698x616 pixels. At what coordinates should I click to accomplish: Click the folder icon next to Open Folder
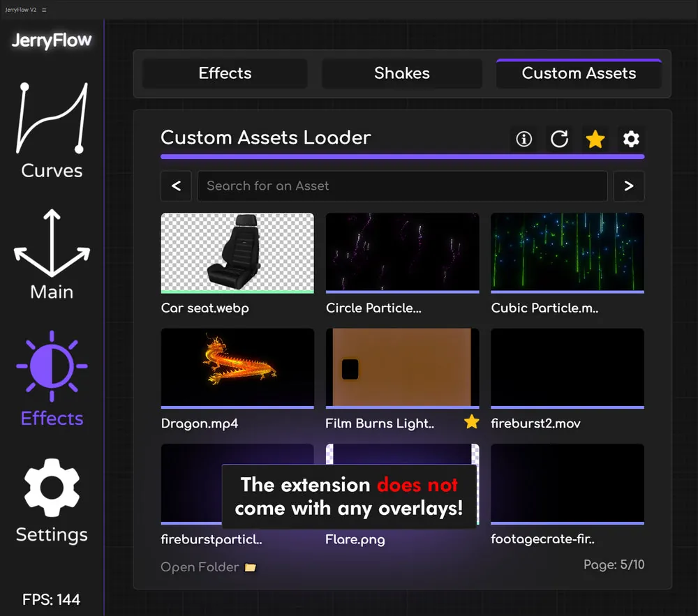pyautogui.click(x=251, y=567)
